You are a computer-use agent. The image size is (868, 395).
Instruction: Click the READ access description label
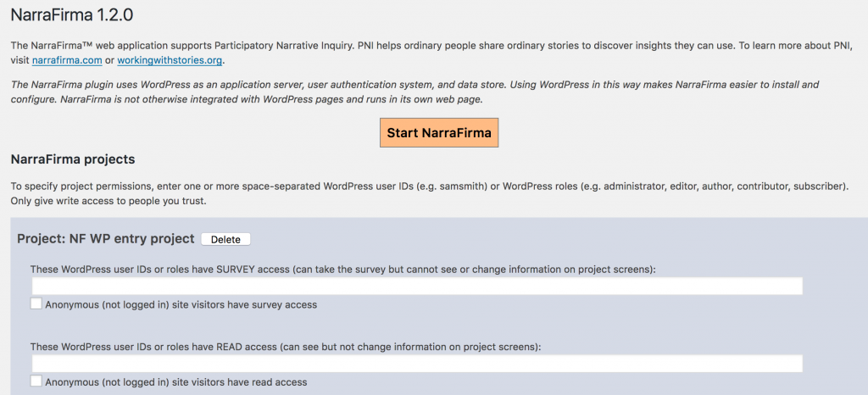pyautogui.click(x=285, y=347)
